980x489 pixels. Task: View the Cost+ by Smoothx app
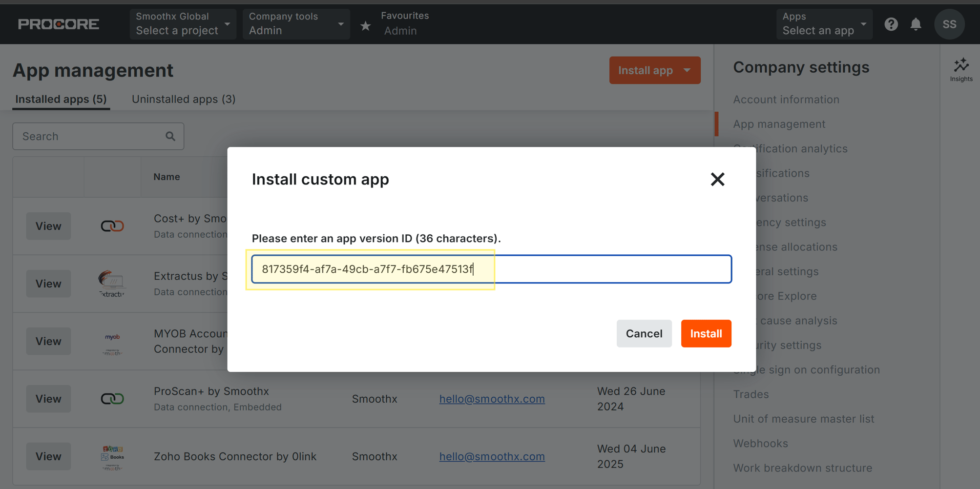48,226
